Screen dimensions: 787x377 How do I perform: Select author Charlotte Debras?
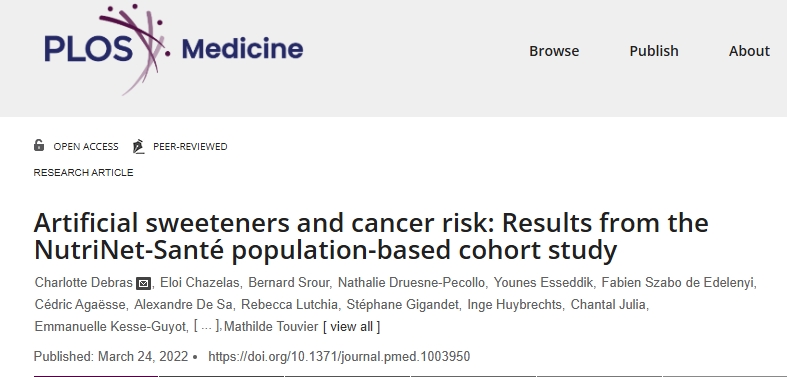(x=83, y=283)
